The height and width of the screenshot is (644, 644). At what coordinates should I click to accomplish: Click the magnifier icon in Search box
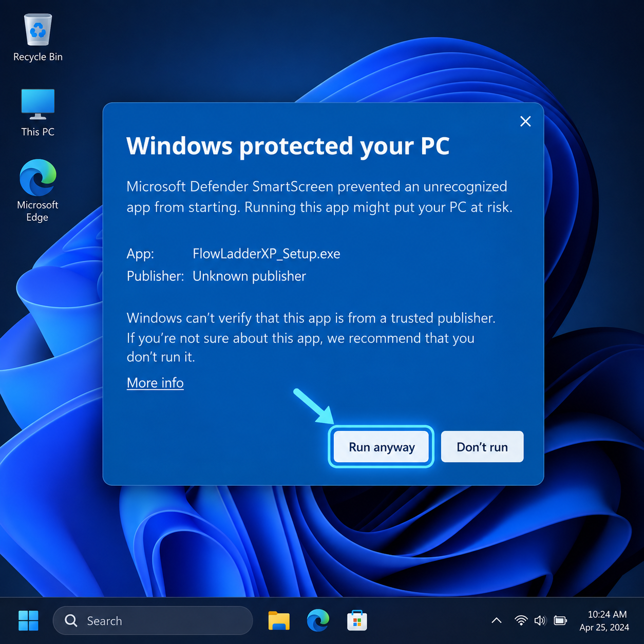(71, 620)
